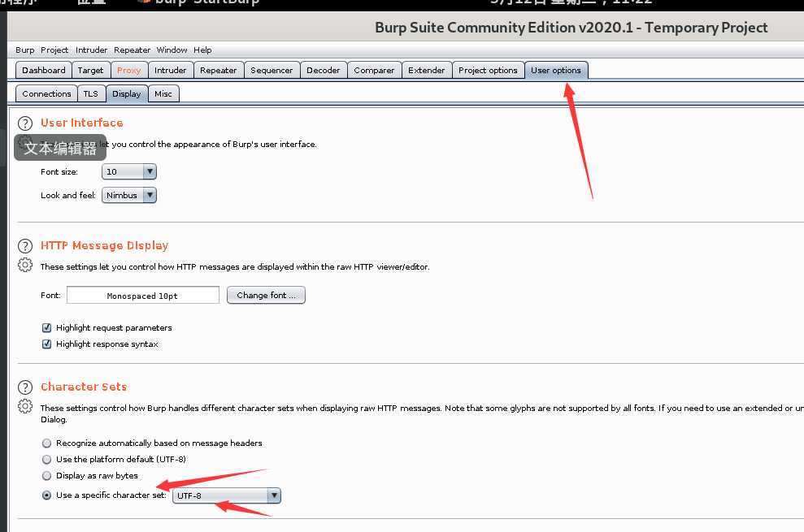Click the Burp Suite Community Edition title bar
The image size is (804, 532).
[x=571, y=27]
